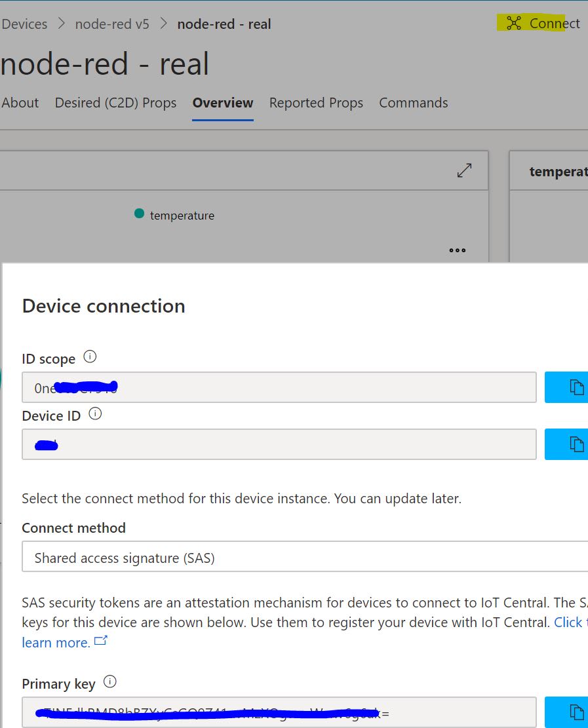This screenshot has height=728, width=588.
Task: Switch to the About tab
Action: pyautogui.click(x=20, y=103)
